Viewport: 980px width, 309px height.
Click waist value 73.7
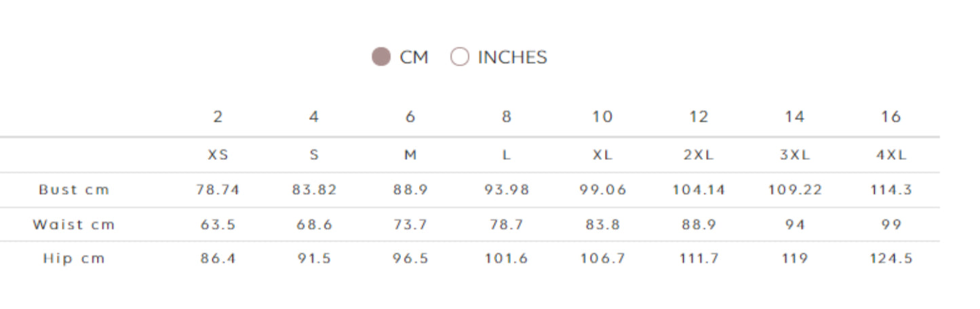410,224
